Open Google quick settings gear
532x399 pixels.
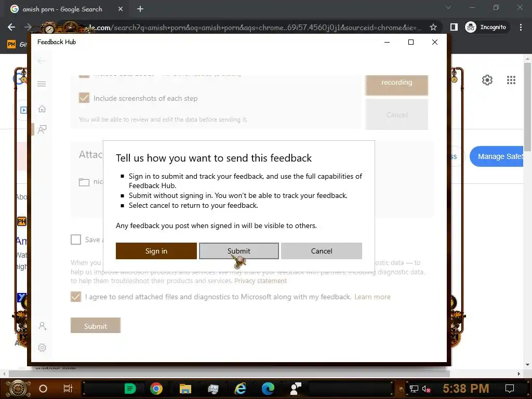[487, 80]
